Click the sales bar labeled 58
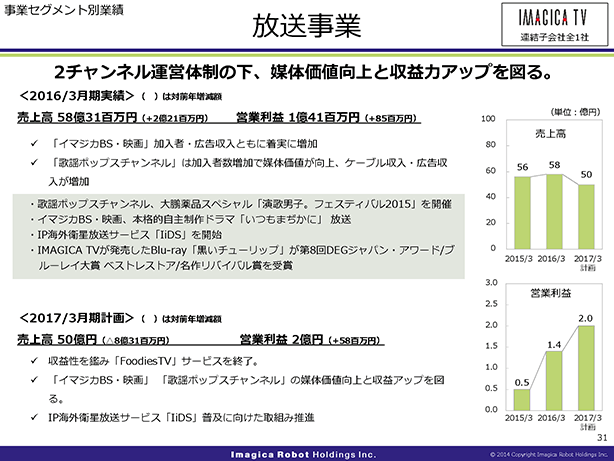 tap(554, 212)
